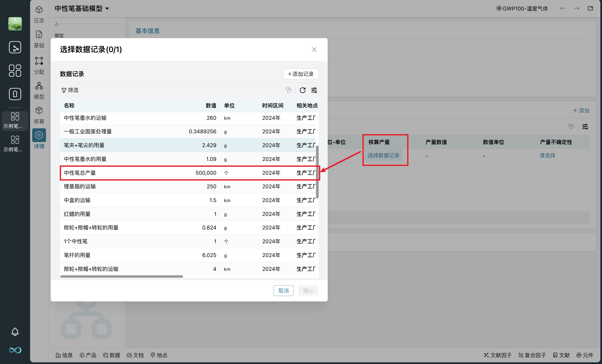This screenshot has height=364, width=602.
Task: Close the 选择数据记录 dialog
Action: [314, 50]
